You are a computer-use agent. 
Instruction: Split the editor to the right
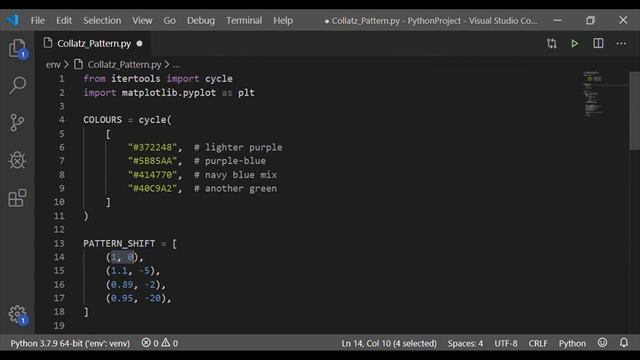point(598,43)
